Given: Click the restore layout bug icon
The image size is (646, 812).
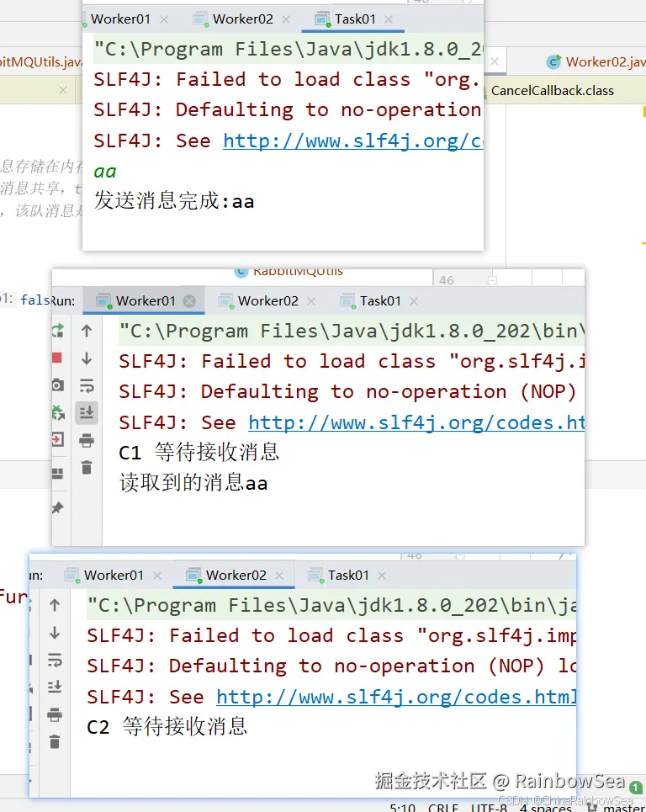Looking at the screenshot, I should [58, 413].
